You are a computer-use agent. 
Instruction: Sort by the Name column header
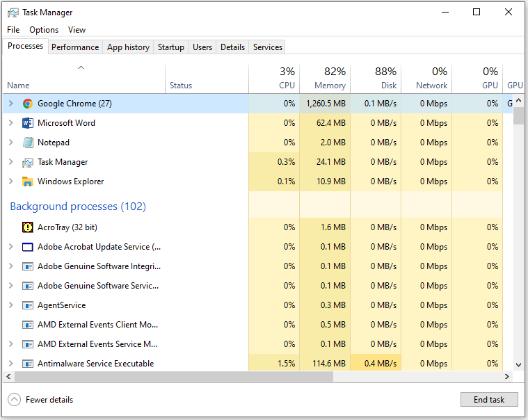pyautogui.click(x=84, y=79)
